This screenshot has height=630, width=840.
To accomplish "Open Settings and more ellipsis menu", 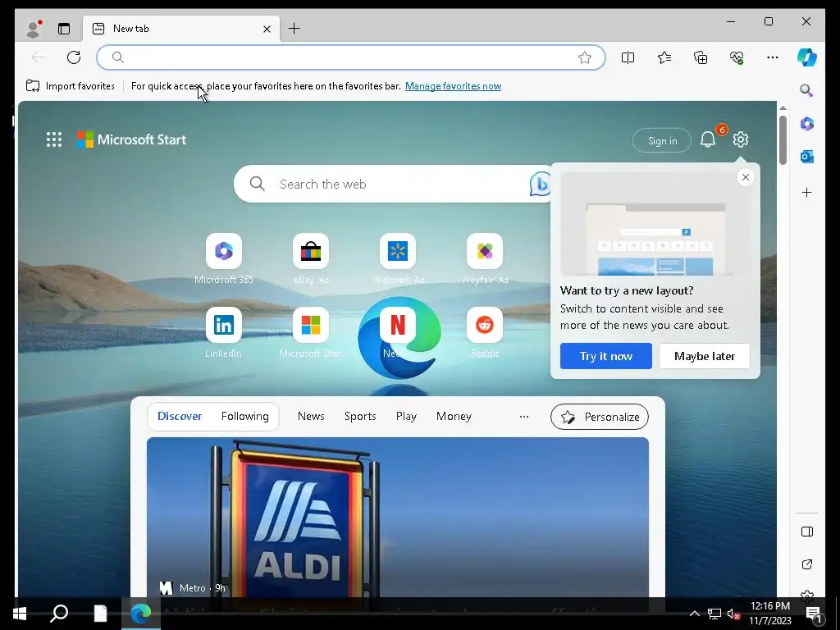I will 773,57.
